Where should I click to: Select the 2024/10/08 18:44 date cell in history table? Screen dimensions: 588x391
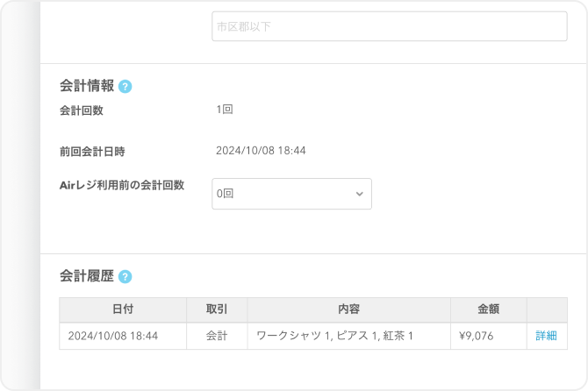pos(112,336)
